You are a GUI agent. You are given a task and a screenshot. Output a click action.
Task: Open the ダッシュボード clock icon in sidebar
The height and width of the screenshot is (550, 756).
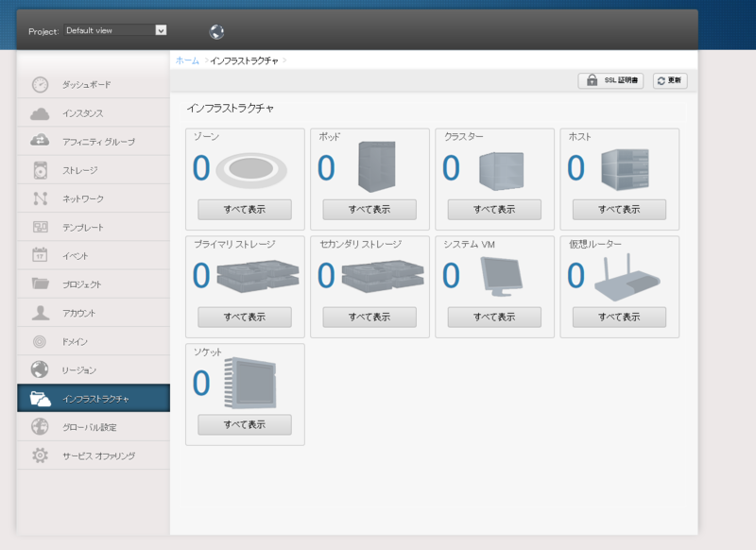tap(38, 85)
